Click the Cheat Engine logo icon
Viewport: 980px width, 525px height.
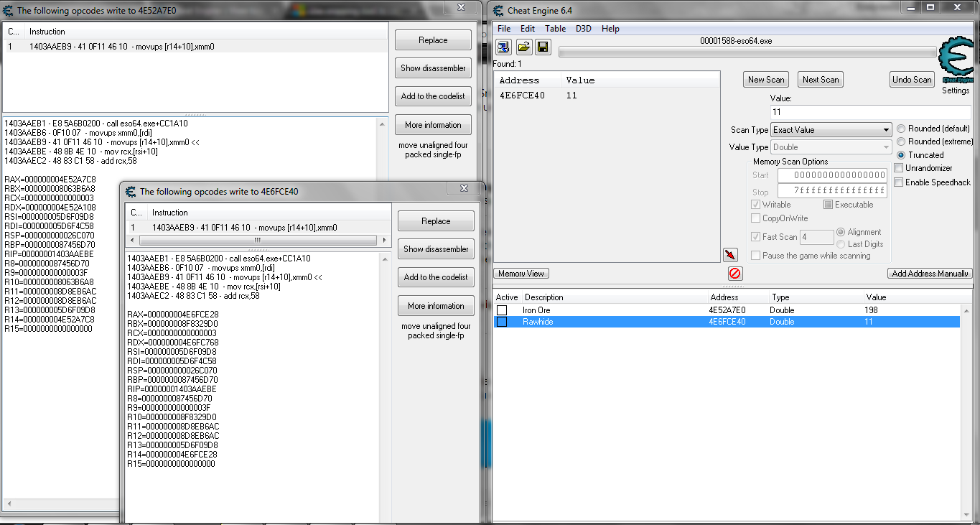click(x=956, y=61)
